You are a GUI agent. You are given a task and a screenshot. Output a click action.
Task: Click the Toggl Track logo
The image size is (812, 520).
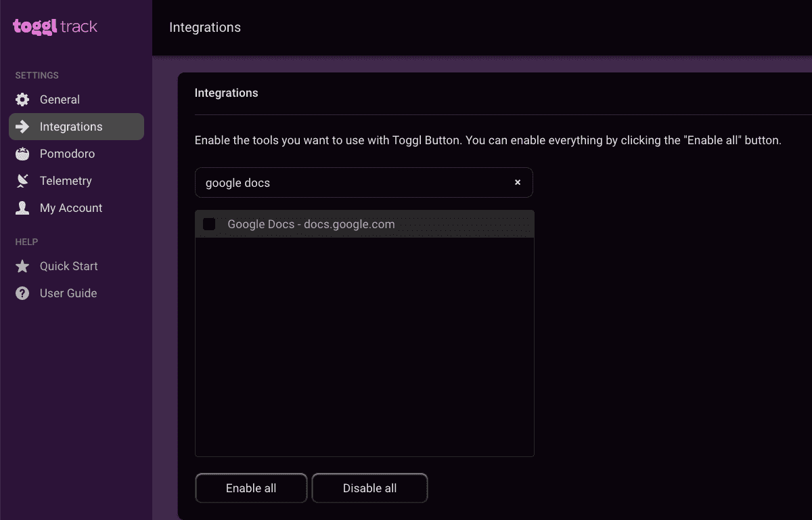(x=55, y=27)
